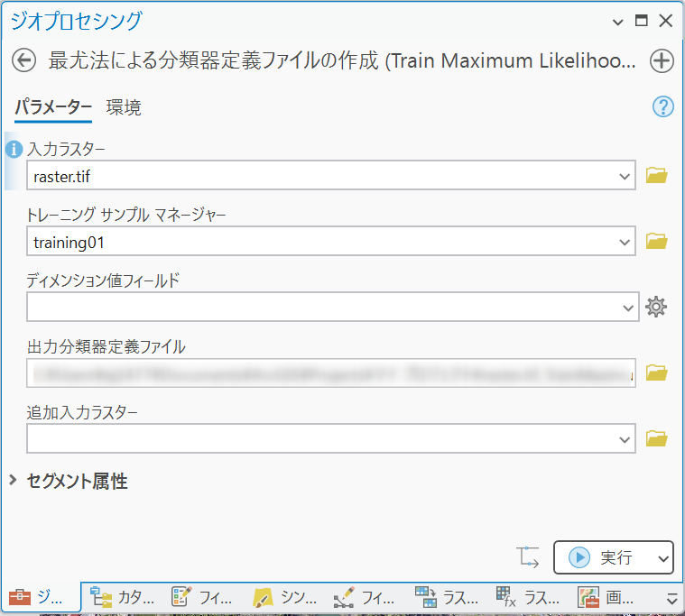Screen dimensions: 685x616
Task: Click the info icon next to 入力ラスター
Action: (x=14, y=149)
